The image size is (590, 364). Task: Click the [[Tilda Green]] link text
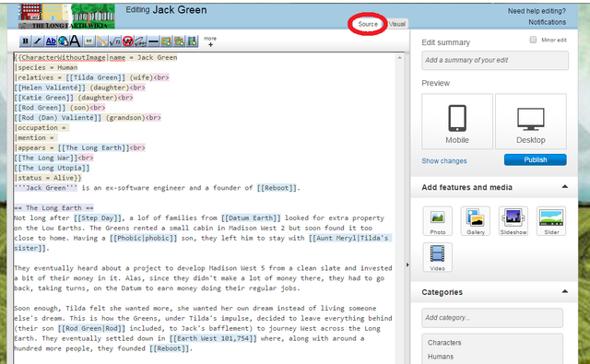tap(96, 77)
